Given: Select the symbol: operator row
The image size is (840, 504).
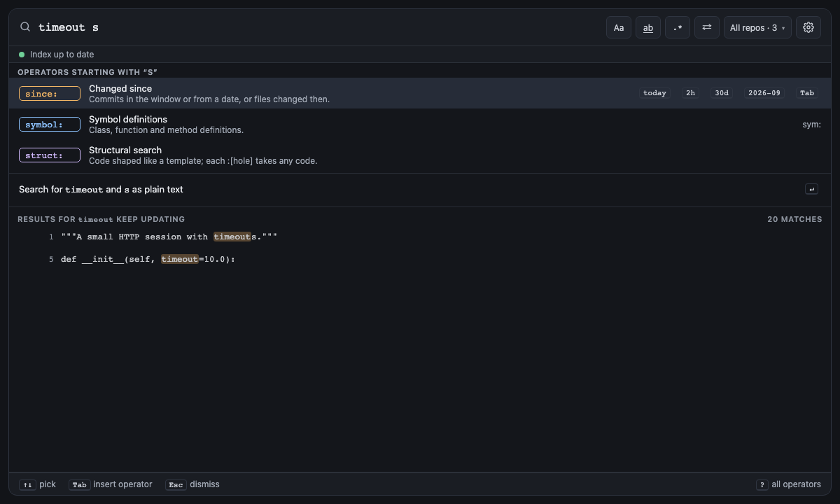Looking at the screenshot, I should 420,124.
